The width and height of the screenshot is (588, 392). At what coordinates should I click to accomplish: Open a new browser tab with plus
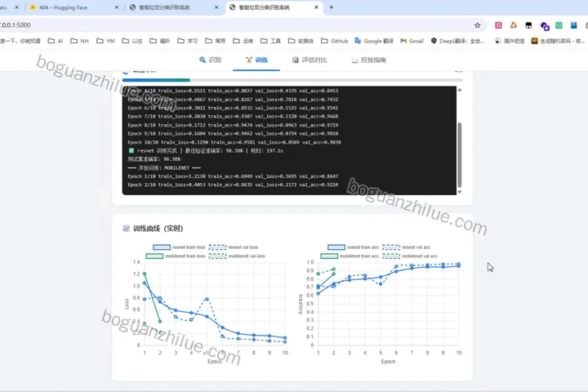331,7
